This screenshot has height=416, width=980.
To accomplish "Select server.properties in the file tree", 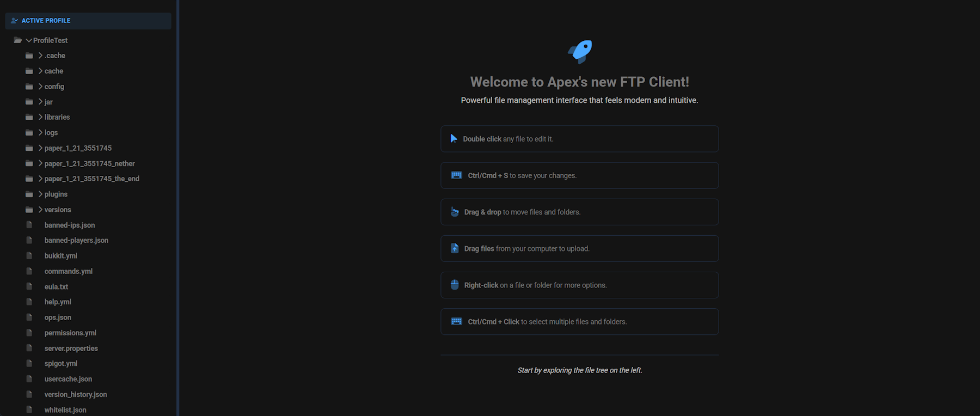I will click(71, 348).
